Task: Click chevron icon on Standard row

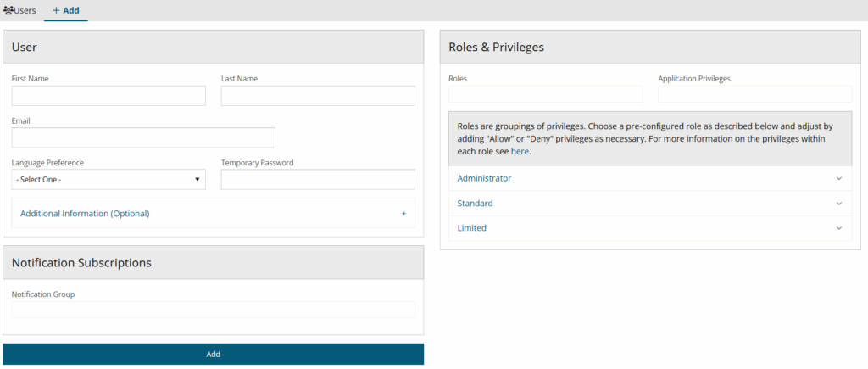Action: [839, 204]
